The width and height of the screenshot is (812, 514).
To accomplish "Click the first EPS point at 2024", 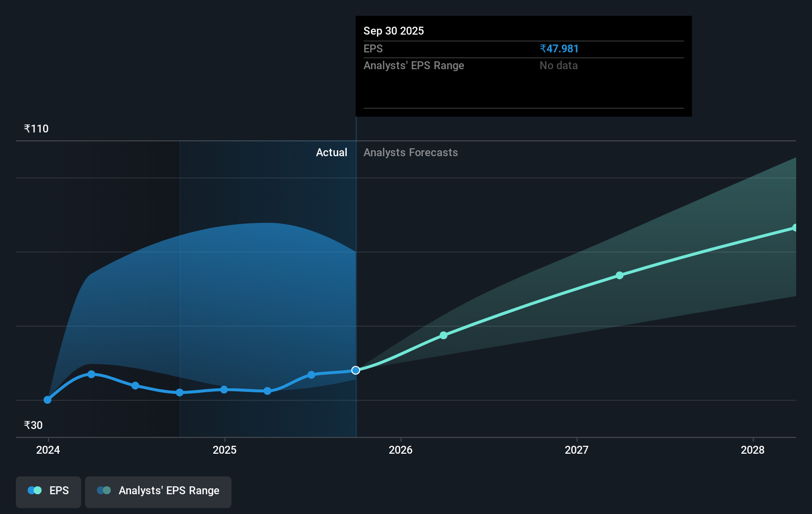I will [x=47, y=400].
